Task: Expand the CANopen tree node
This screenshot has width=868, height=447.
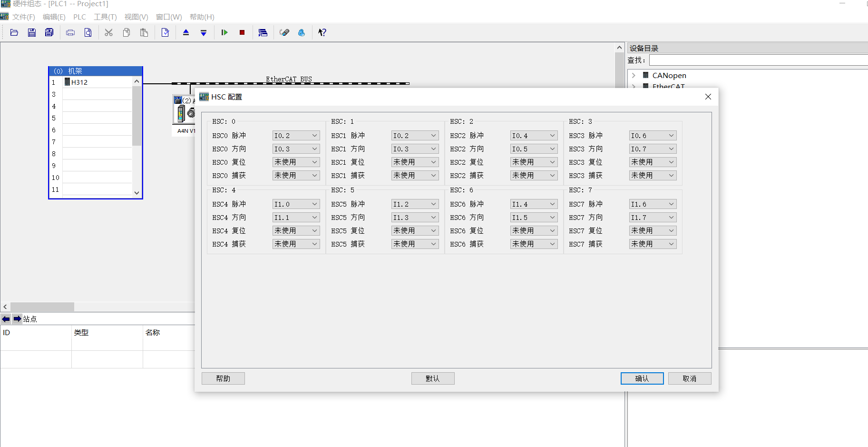Action: coord(634,75)
